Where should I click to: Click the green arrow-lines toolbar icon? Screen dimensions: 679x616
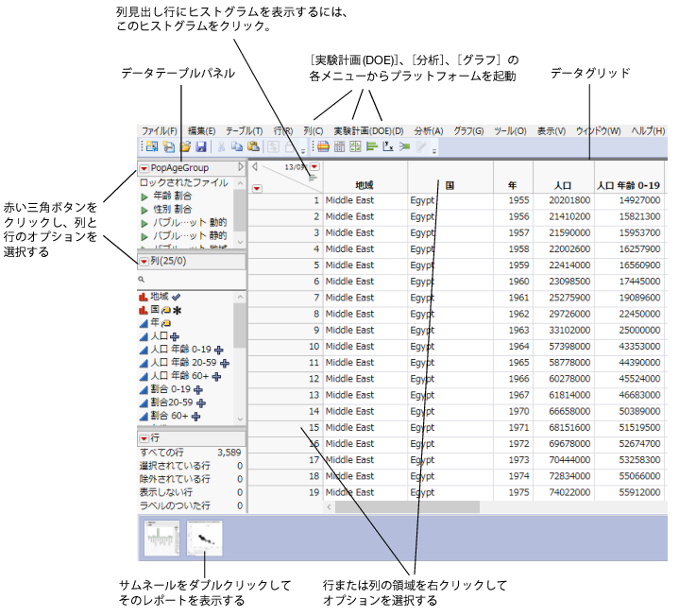404,146
